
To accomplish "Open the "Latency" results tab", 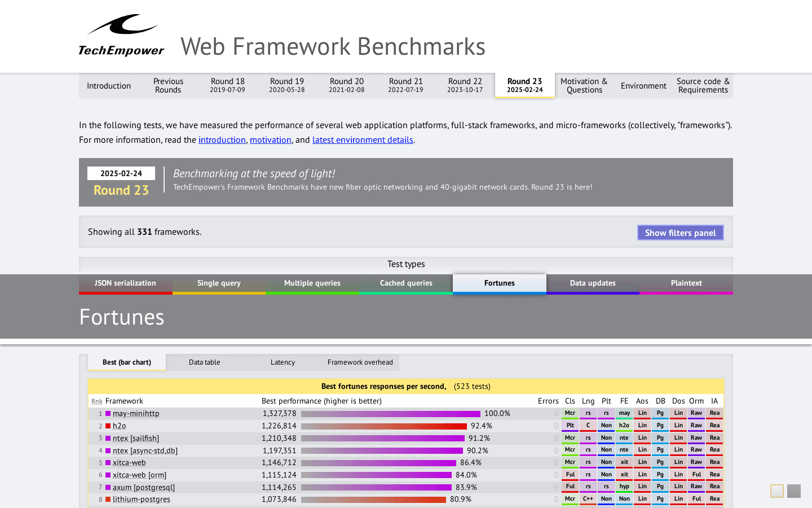I will (283, 362).
